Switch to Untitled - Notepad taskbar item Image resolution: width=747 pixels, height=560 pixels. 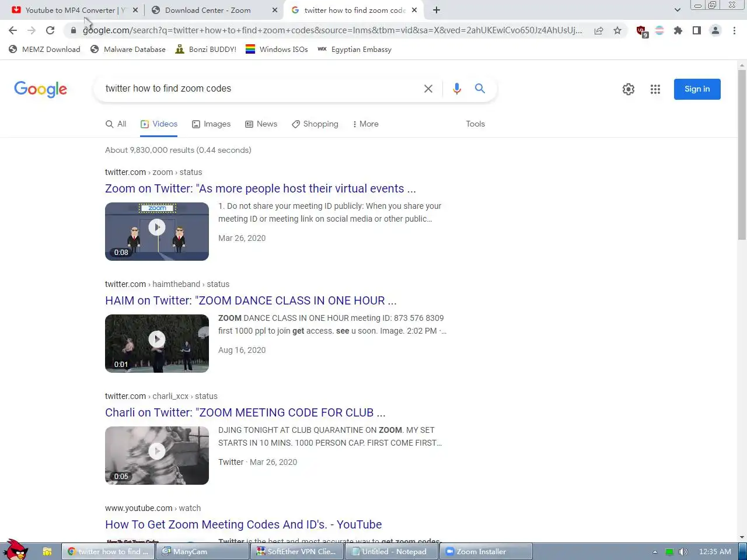391,552
